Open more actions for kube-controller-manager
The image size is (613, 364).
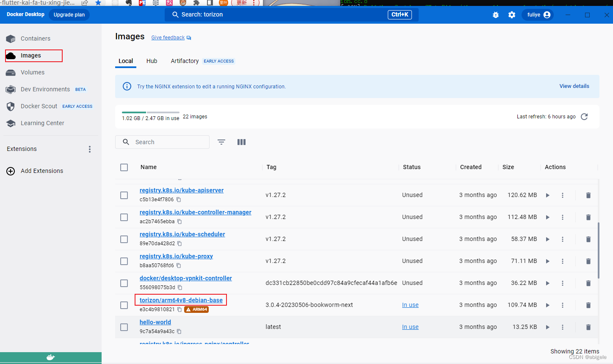coord(563,217)
